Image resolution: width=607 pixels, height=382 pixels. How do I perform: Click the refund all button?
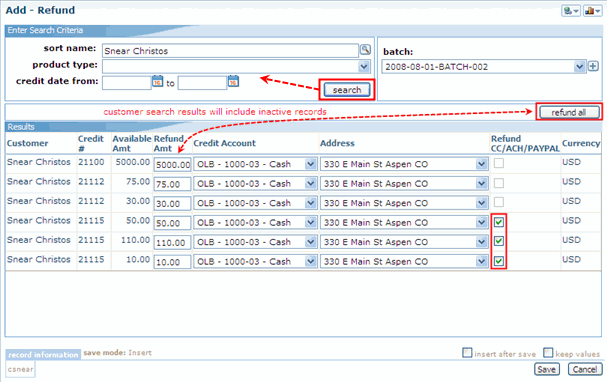[x=569, y=112]
